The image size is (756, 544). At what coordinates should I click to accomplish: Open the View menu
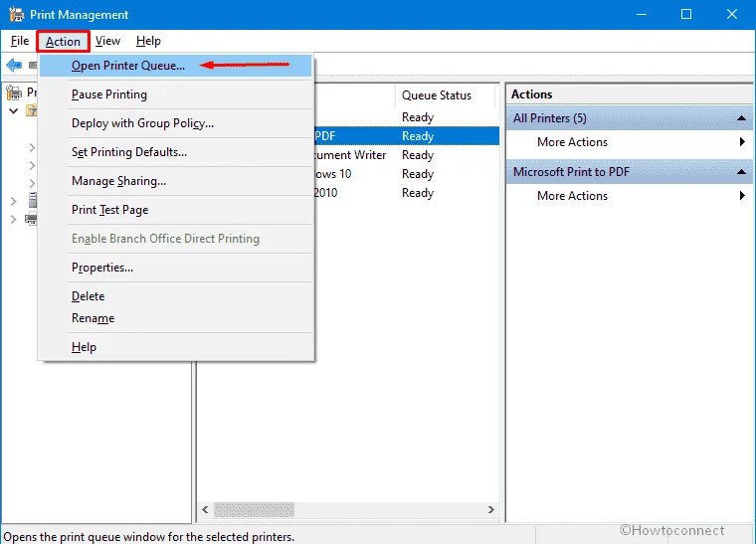107,41
